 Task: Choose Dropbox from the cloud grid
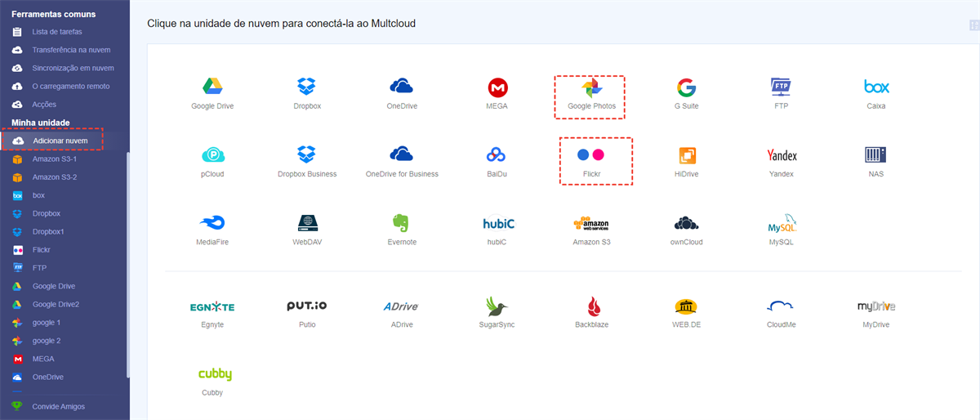point(306,87)
